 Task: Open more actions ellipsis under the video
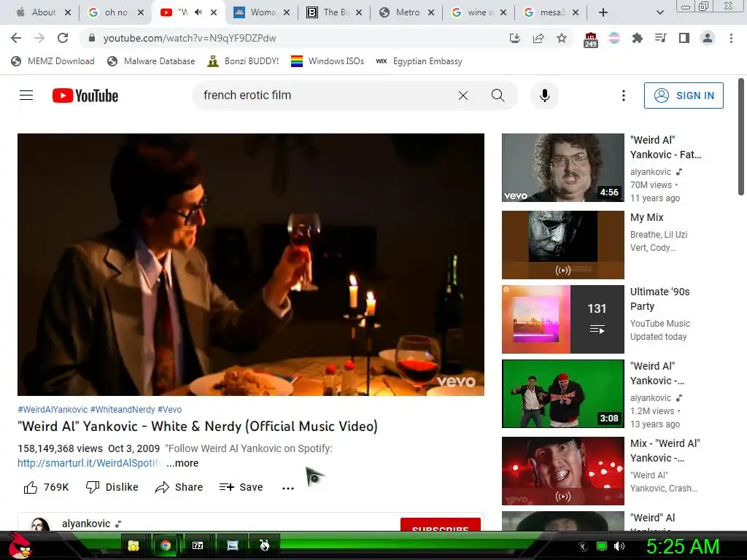[x=287, y=488]
